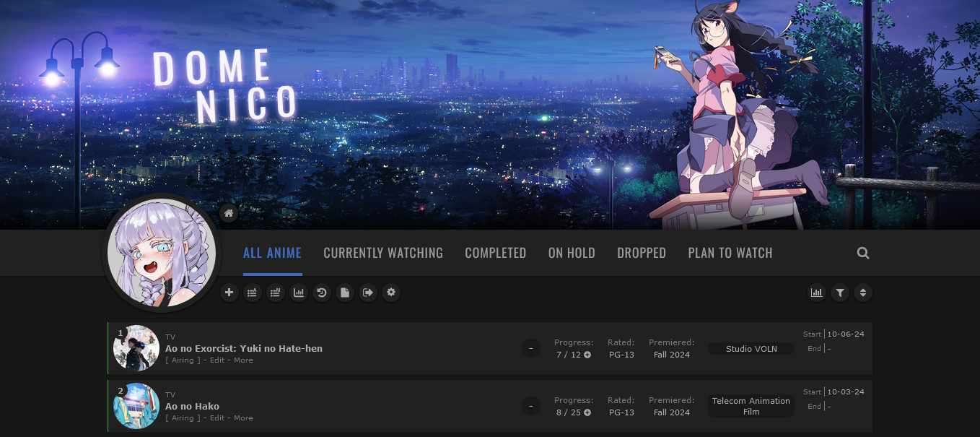This screenshot has width=980, height=437.
Task: Open the settings gear icon
Action: coord(390,293)
